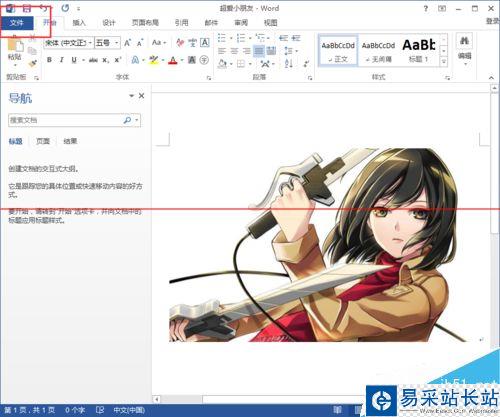The height and width of the screenshot is (417, 500).
Task: Switch to the 引用 (References) tab
Action: (x=182, y=23)
